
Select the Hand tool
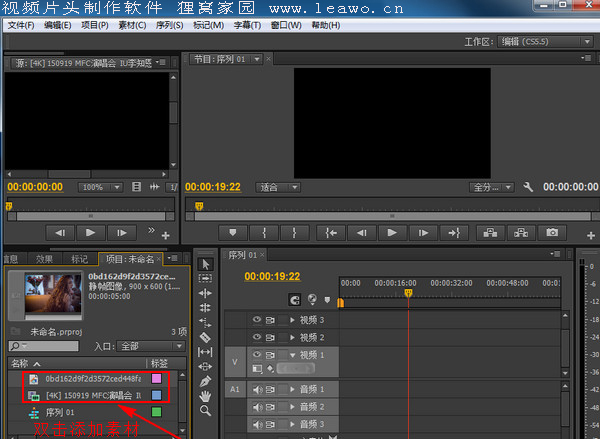click(205, 396)
